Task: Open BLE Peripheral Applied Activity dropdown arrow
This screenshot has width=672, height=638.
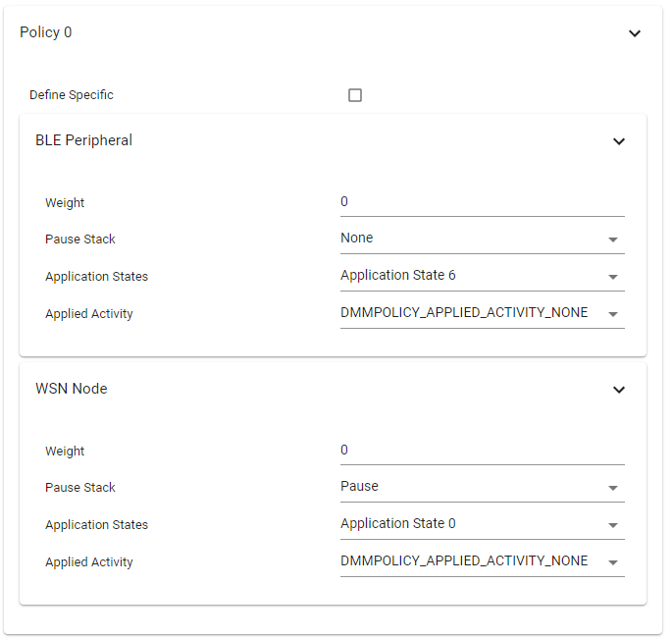Action: [x=613, y=314]
